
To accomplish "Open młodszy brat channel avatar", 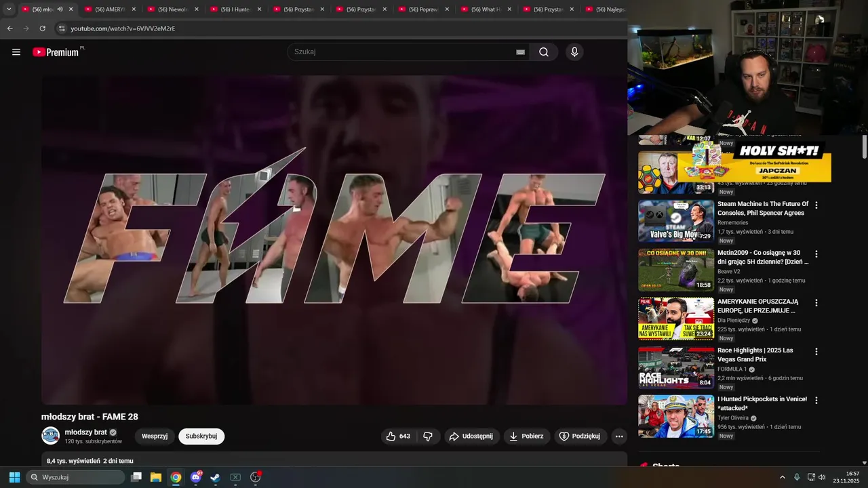I will pos(51,436).
